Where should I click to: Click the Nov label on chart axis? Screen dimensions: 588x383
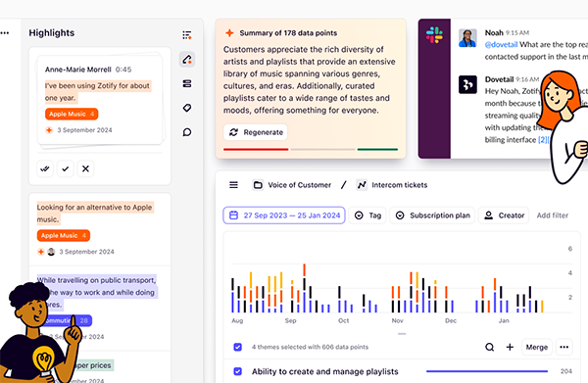click(x=397, y=320)
